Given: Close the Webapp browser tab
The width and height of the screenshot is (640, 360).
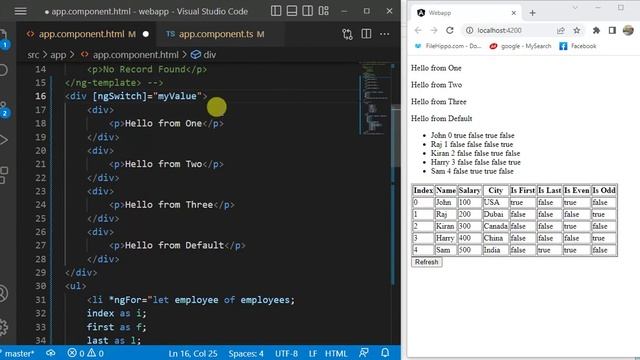Looking at the screenshot, I should [513, 13].
